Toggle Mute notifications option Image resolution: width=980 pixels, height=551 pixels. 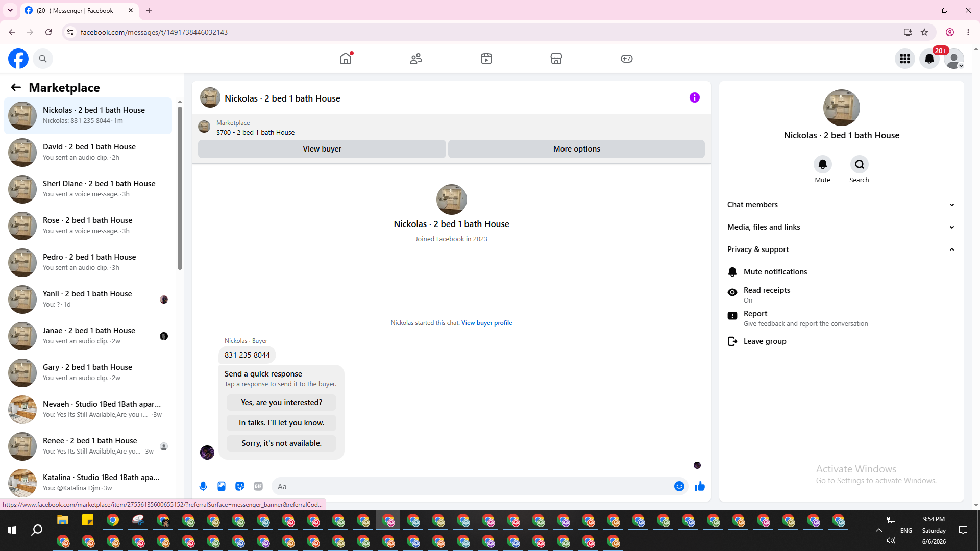(x=842, y=272)
